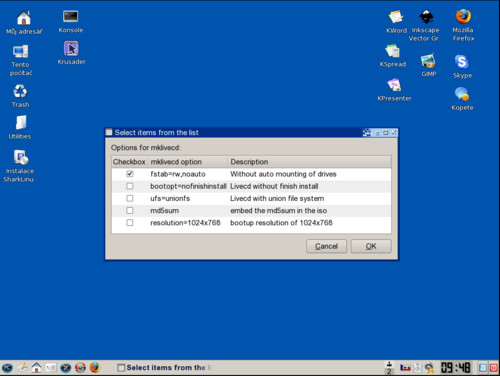Tick the ufs=unionfs checkbox
The height and width of the screenshot is (376, 500).
pyautogui.click(x=130, y=198)
